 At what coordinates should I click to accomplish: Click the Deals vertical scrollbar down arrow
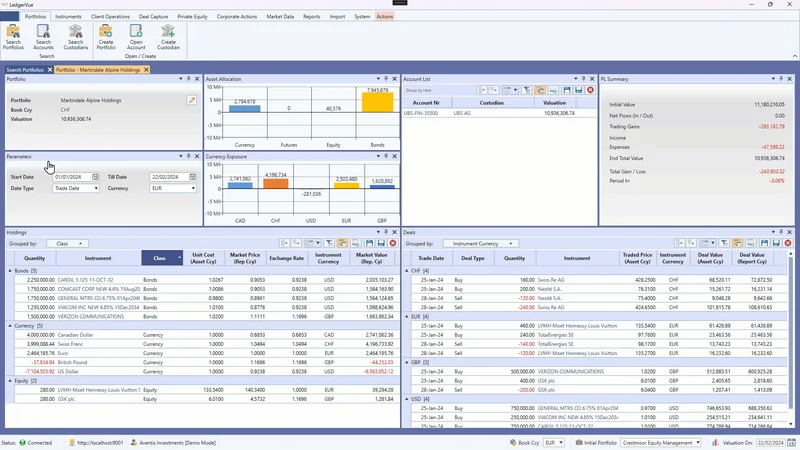pyautogui.click(x=791, y=424)
